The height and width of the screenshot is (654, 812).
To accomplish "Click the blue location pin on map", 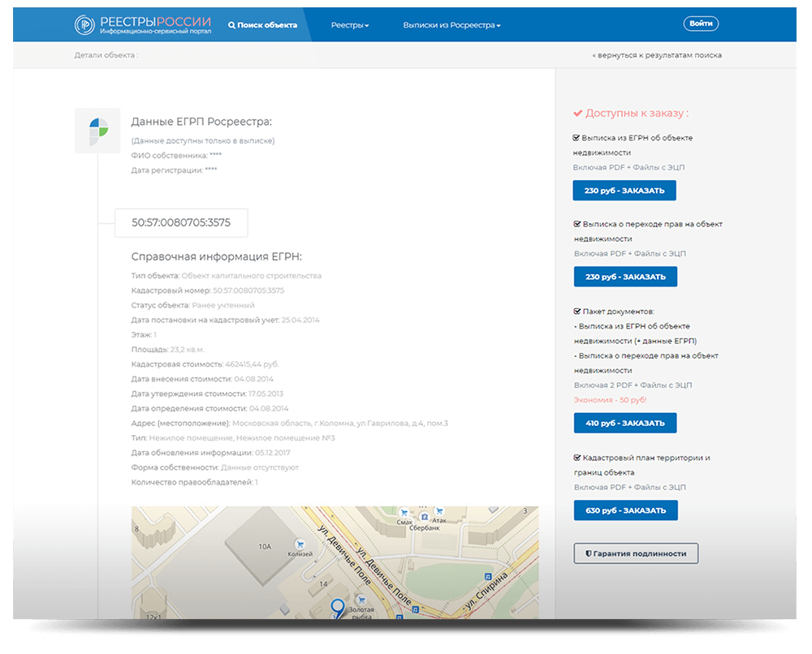I will point(338,608).
